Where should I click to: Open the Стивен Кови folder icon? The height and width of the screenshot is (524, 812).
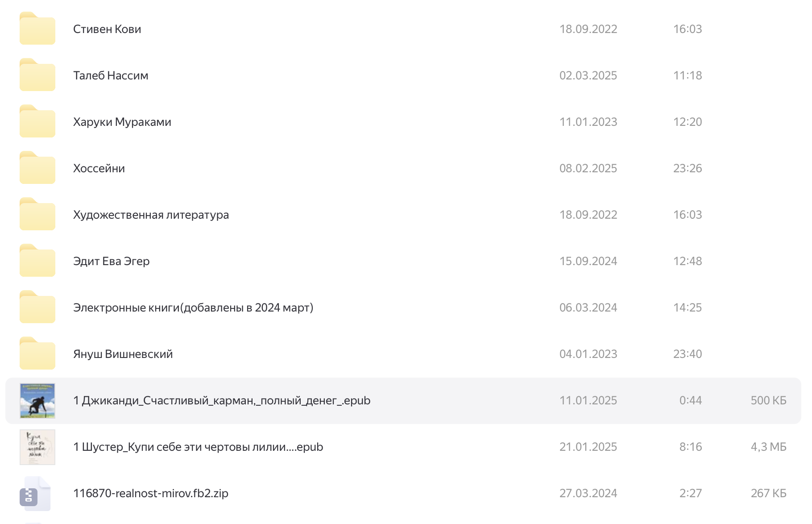(x=37, y=29)
